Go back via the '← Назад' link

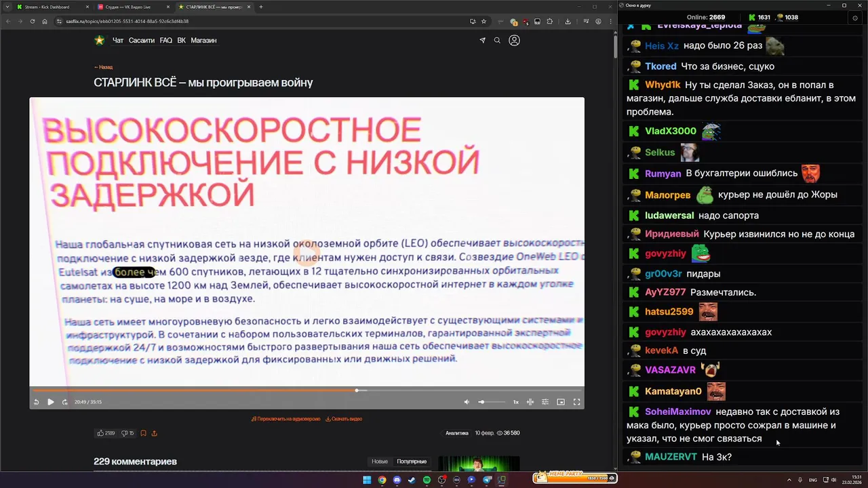(103, 67)
